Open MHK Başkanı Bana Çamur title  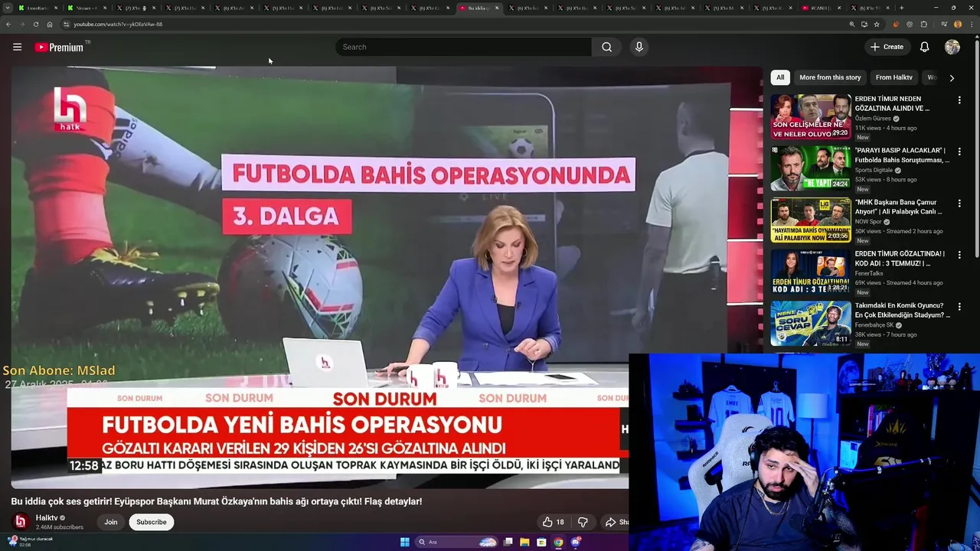(900, 207)
